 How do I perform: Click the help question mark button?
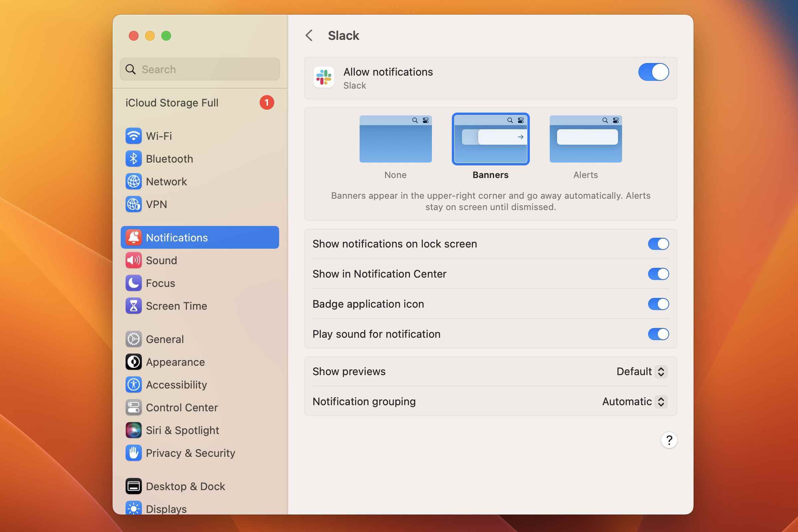[669, 440]
